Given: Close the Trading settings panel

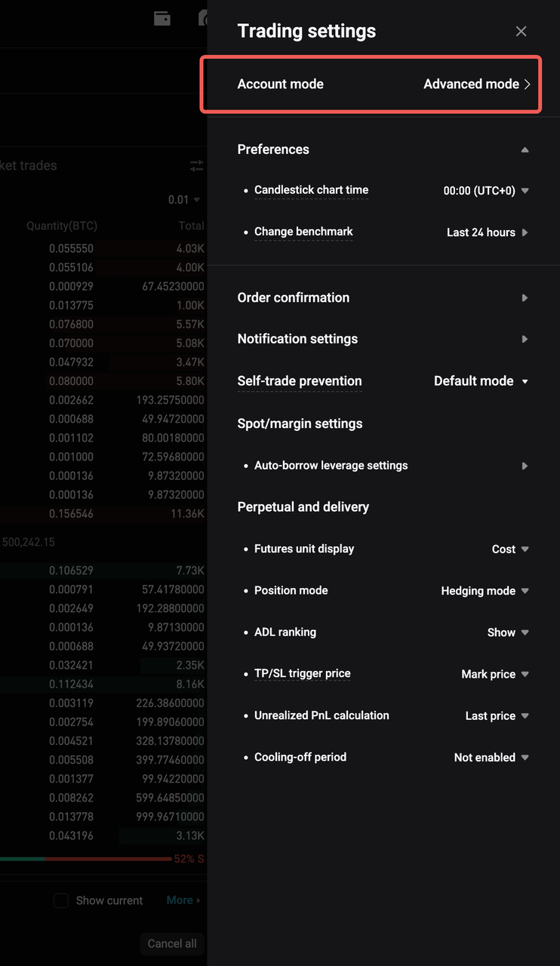Looking at the screenshot, I should coord(521,31).
